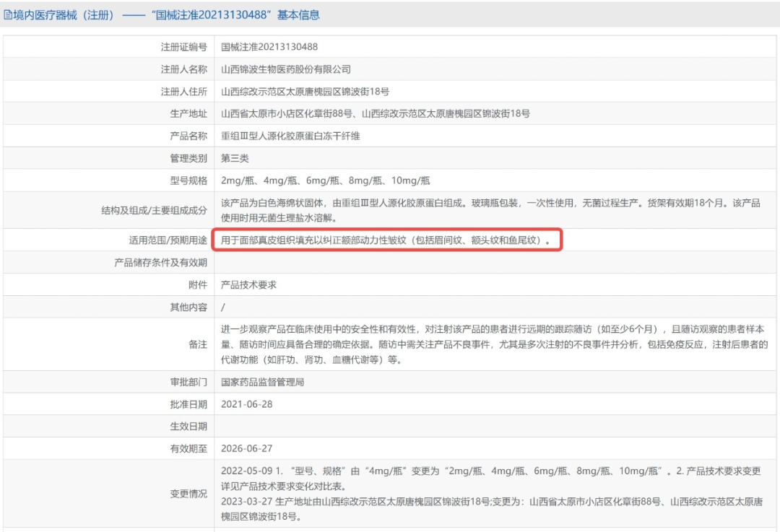Select change record dated 2023-03-27
The image size is (780, 532).
(492, 509)
